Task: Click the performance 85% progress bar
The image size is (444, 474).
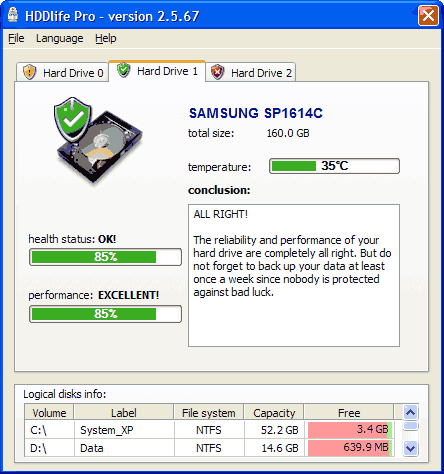Action: point(105,314)
